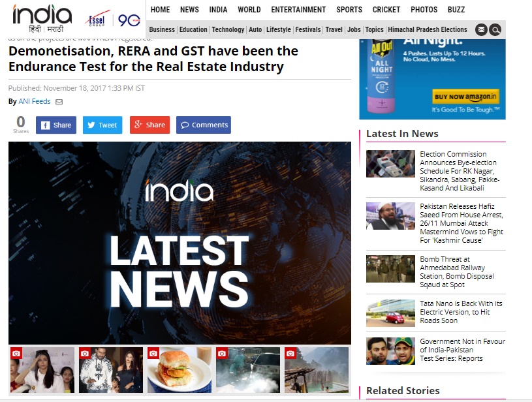532x402 pixels.
Task: Open photo gallery of woman in white saluting
Action: point(42,370)
